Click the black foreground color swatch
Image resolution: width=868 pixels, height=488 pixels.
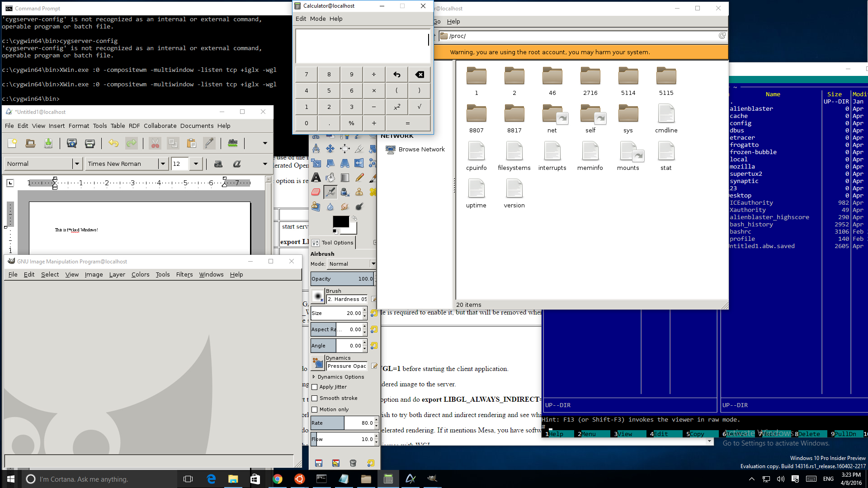(x=340, y=221)
